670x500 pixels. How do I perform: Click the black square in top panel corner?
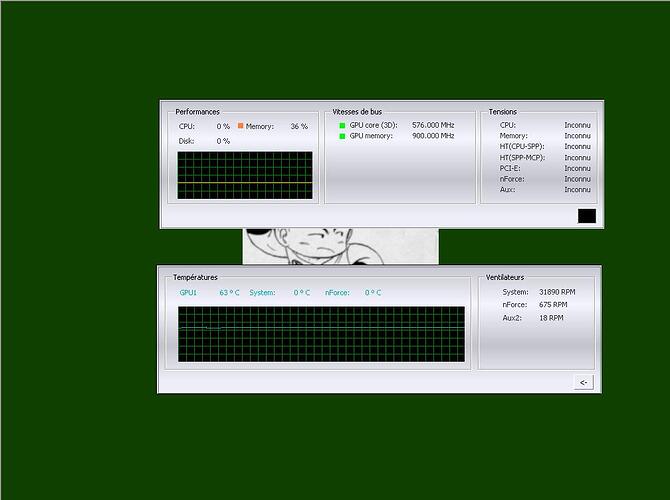click(x=586, y=216)
